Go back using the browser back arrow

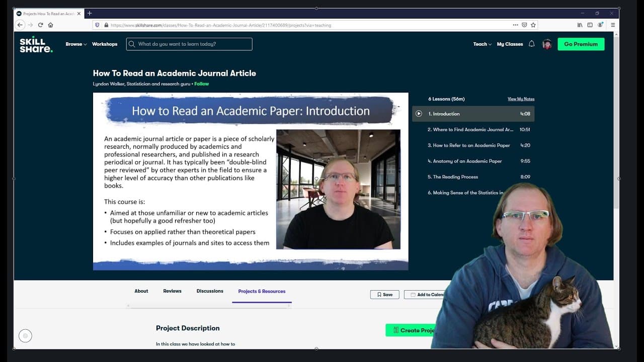point(20,25)
